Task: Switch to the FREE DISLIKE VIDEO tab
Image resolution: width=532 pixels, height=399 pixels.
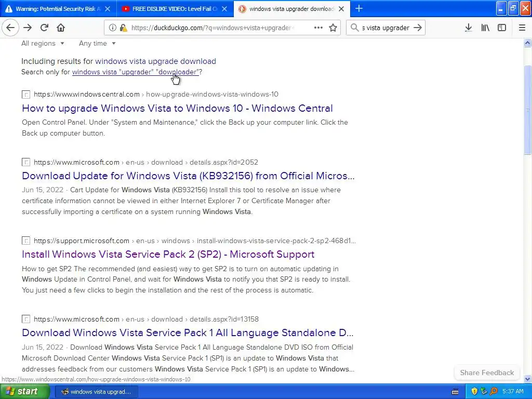Action: pos(175,9)
